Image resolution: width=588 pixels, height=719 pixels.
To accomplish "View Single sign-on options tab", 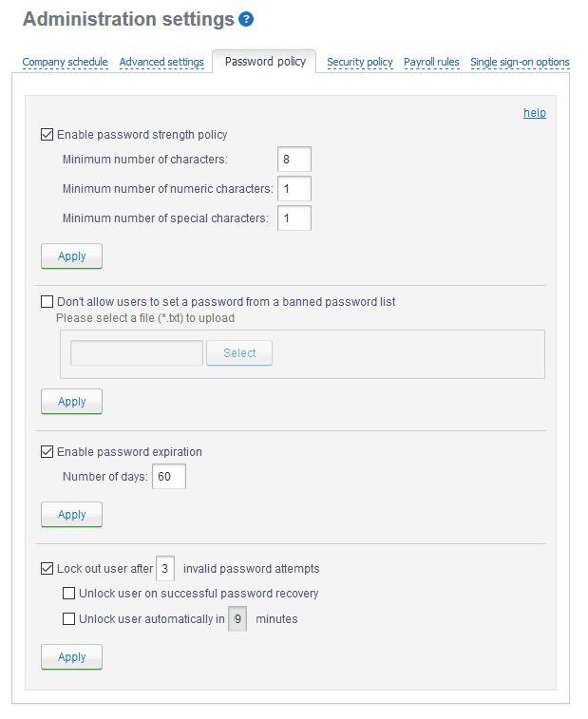I will [x=520, y=62].
